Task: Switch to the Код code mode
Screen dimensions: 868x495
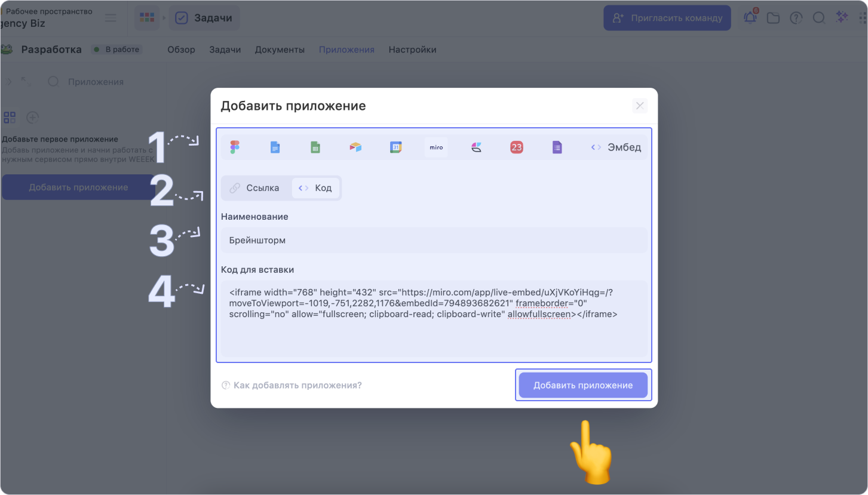Action: (315, 188)
